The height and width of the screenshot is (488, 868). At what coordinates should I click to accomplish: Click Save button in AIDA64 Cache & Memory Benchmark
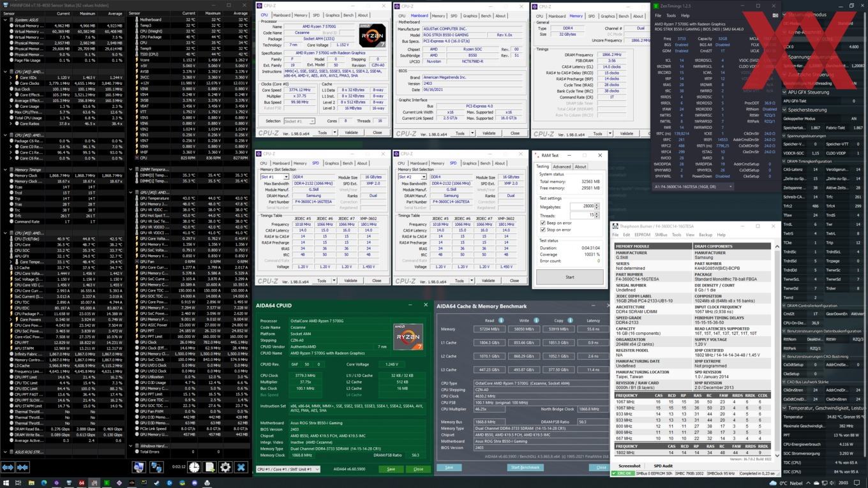tap(449, 468)
